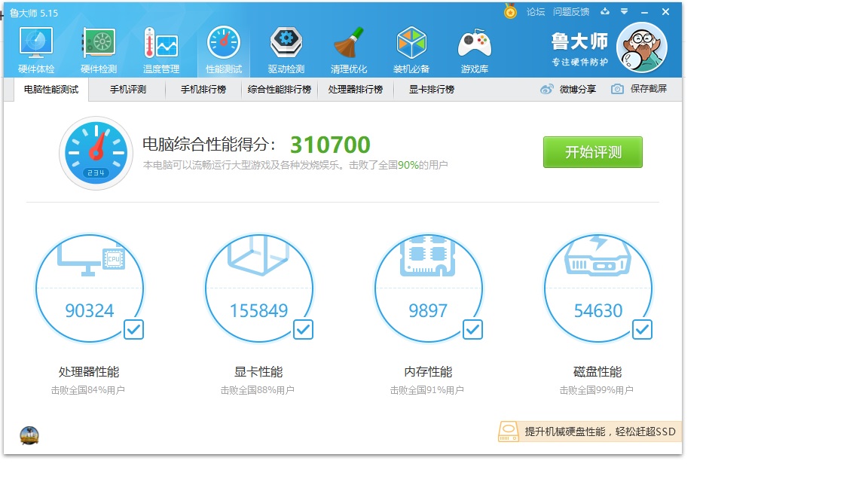Open the 综合性能排行榜 ranking tab
The width and height of the screenshot is (868, 488).
tap(280, 89)
